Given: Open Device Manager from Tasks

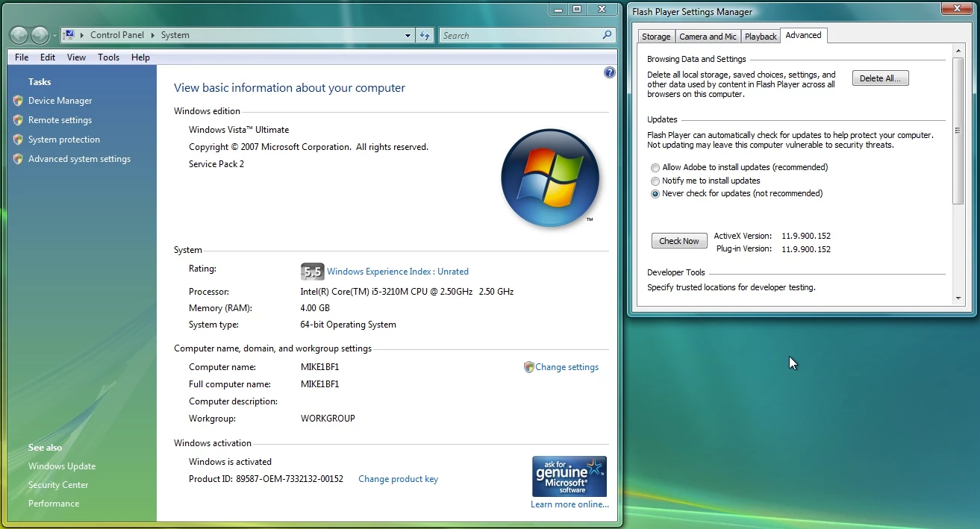Looking at the screenshot, I should pos(60,101).
